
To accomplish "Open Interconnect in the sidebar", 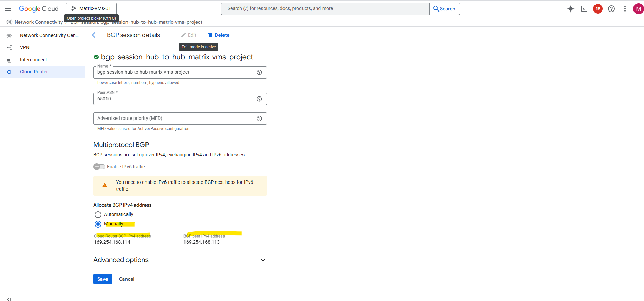I will (x=42, y=60).
